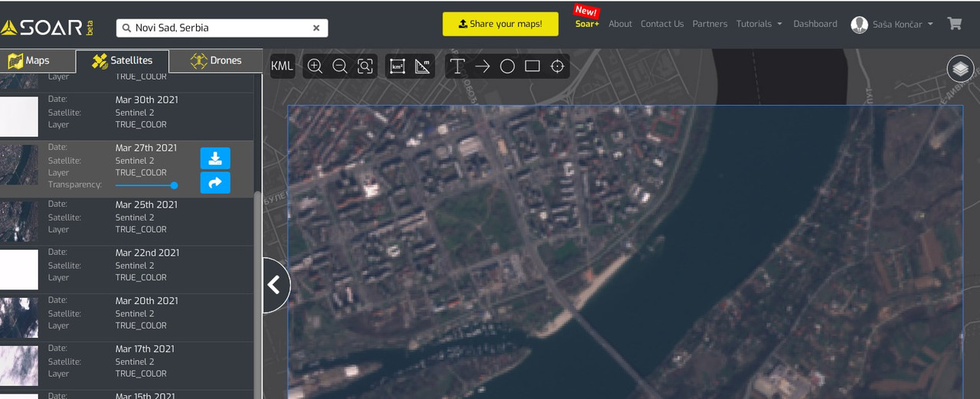Select the Circle drawing tool
The height and width of the screenshot is (399, 980).
508,66
